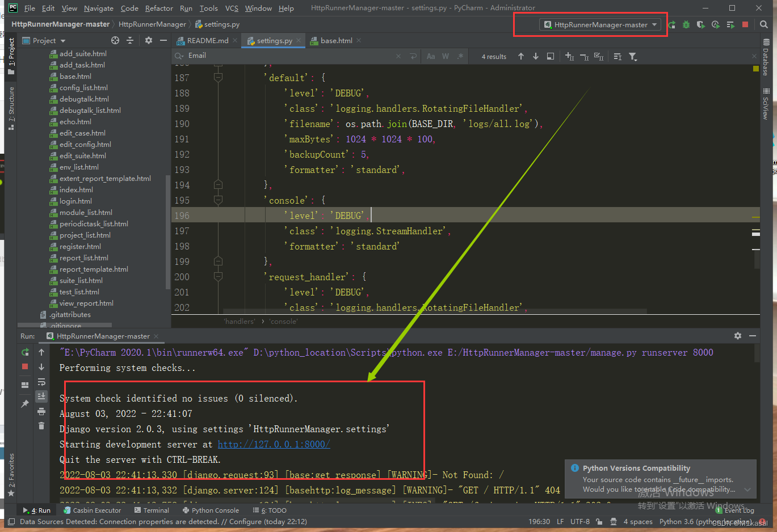Fold the 'console' block at line 195

[x=218, y=200]
